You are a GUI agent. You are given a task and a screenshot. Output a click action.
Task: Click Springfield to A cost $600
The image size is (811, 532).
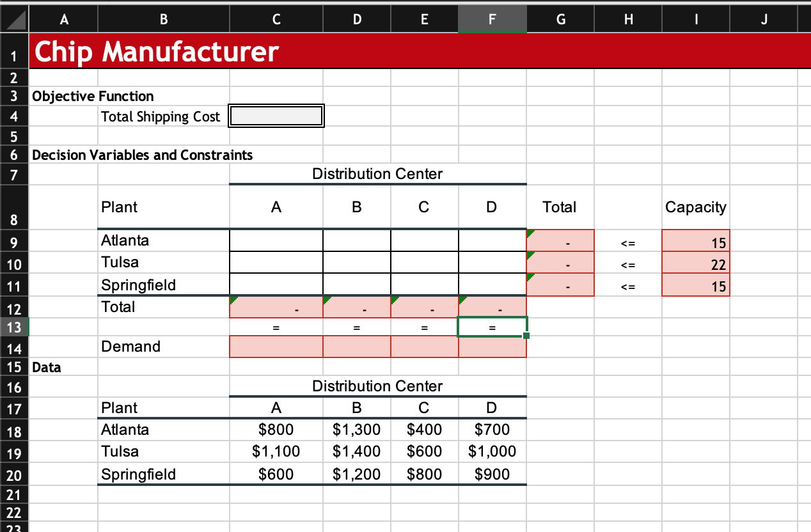276,474
